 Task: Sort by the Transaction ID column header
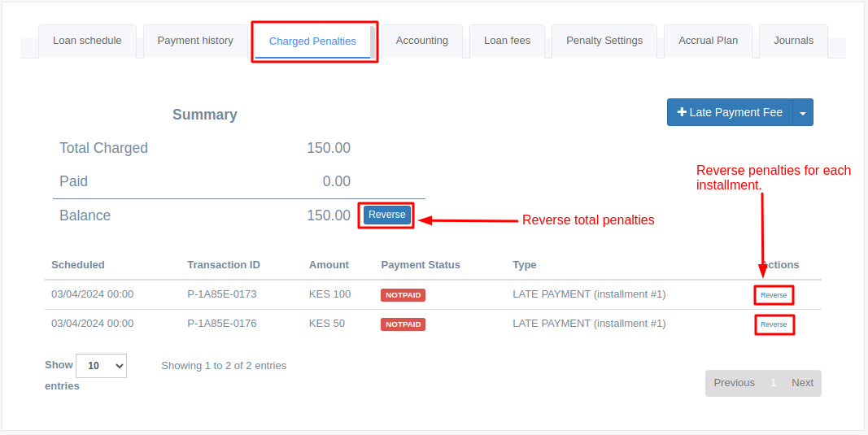coord(224,265)
